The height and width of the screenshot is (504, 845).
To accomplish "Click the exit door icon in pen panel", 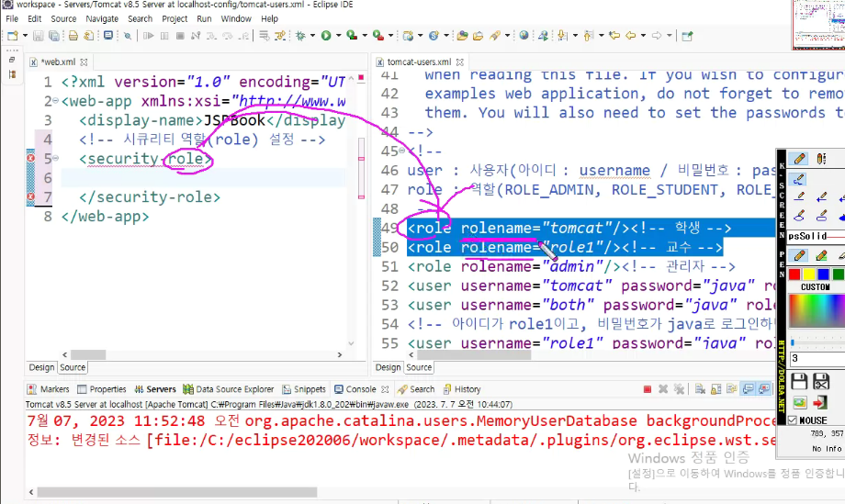I will [820, 403].
